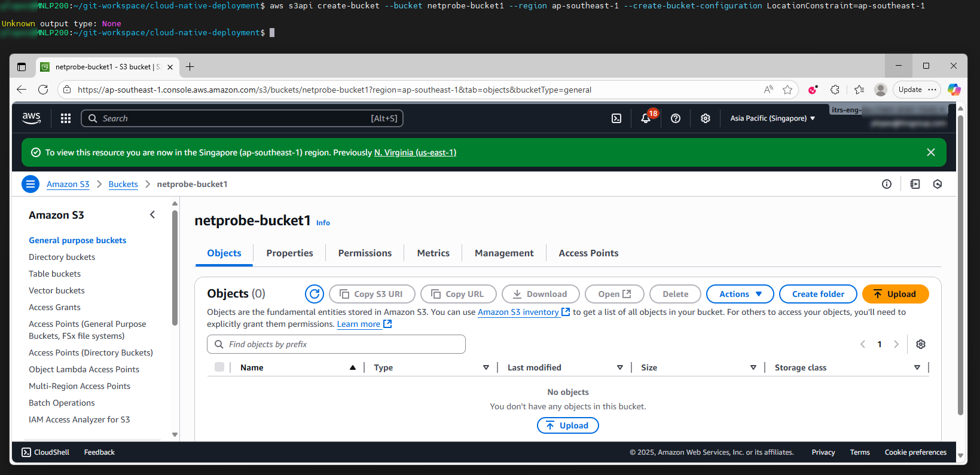Open the notifications bell
The height and width of the screenshot is (475, 980).
[646, 118]
